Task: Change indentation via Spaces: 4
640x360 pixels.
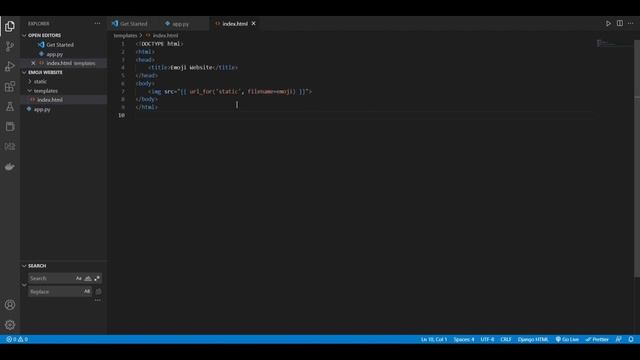Action: coord(464,340)
